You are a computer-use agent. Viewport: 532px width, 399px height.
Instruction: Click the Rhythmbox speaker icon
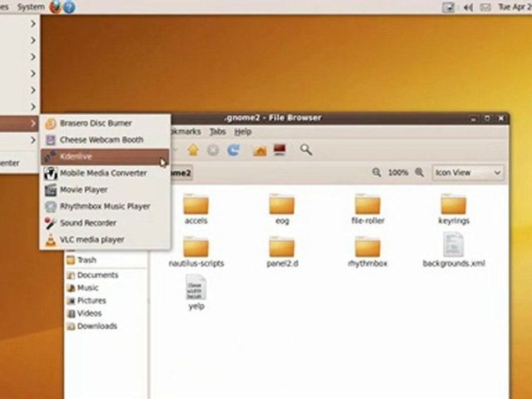50,206
